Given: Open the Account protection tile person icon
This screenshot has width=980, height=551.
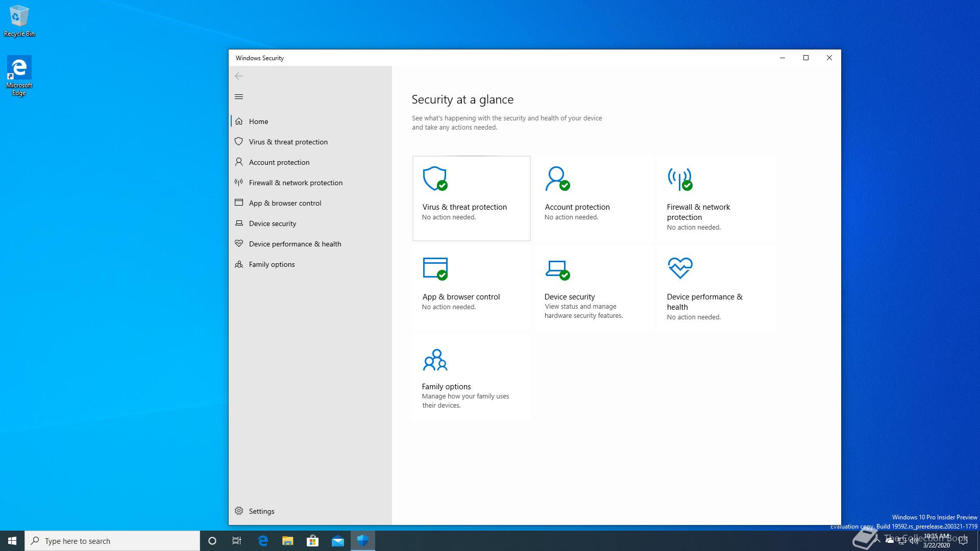Looking at the screenshot, I should click(x=557, y=179).
